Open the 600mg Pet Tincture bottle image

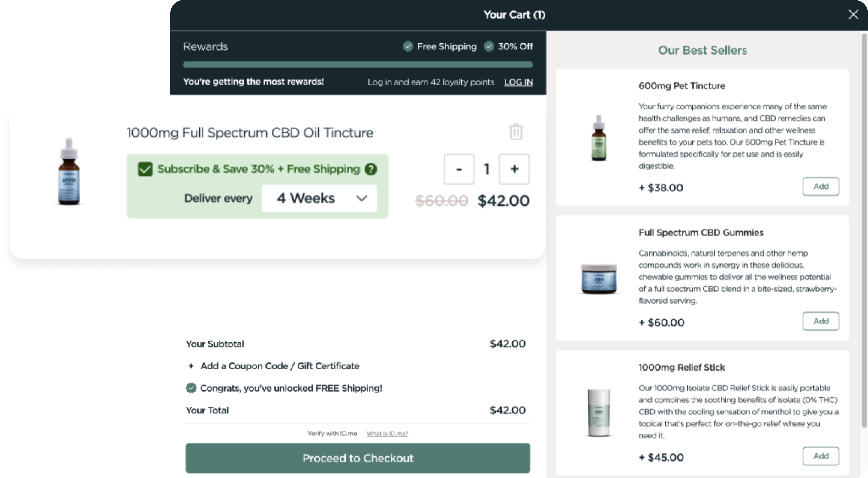tap(599, 138)
